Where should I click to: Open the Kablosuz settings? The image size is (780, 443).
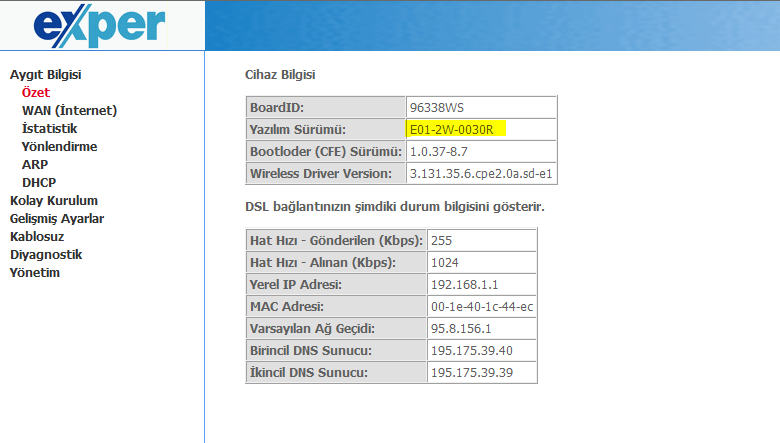[37, 237]
